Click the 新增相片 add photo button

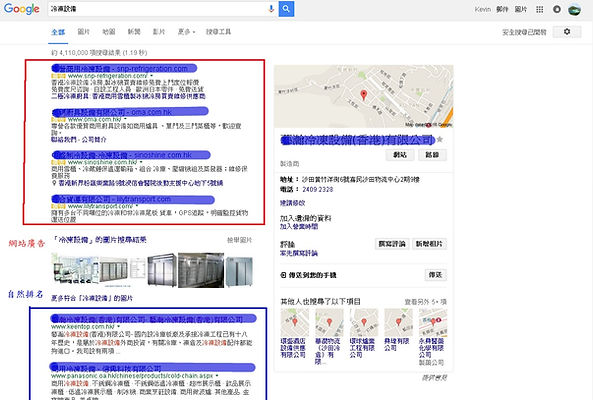pos(429,244)
